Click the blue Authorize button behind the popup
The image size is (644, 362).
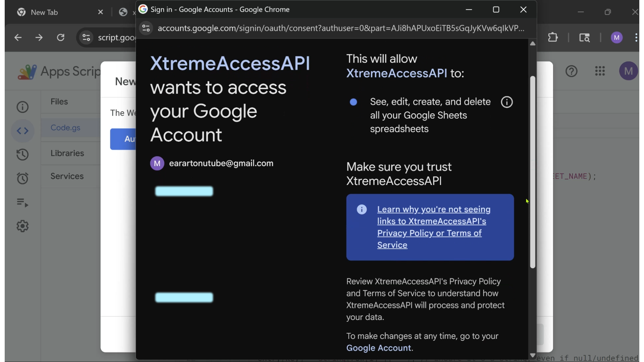[x=123, y=139]
